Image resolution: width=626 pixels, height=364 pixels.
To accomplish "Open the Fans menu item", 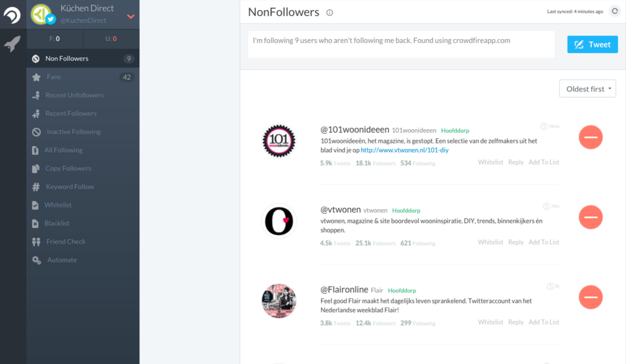I will (83, 77).
